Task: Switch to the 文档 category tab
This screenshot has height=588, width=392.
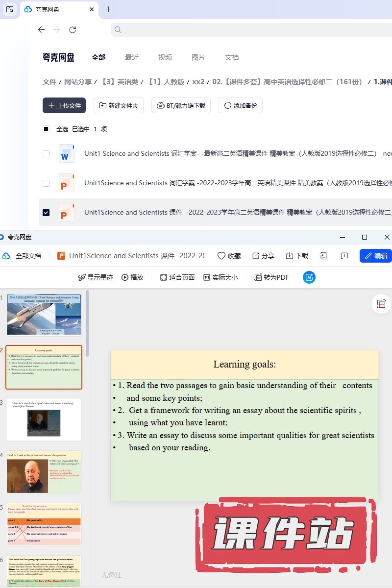Action: pyautogui.click(x=232, y=57)
